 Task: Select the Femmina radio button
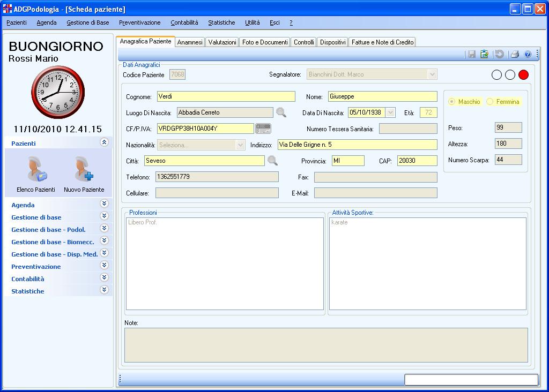point(490,102)
